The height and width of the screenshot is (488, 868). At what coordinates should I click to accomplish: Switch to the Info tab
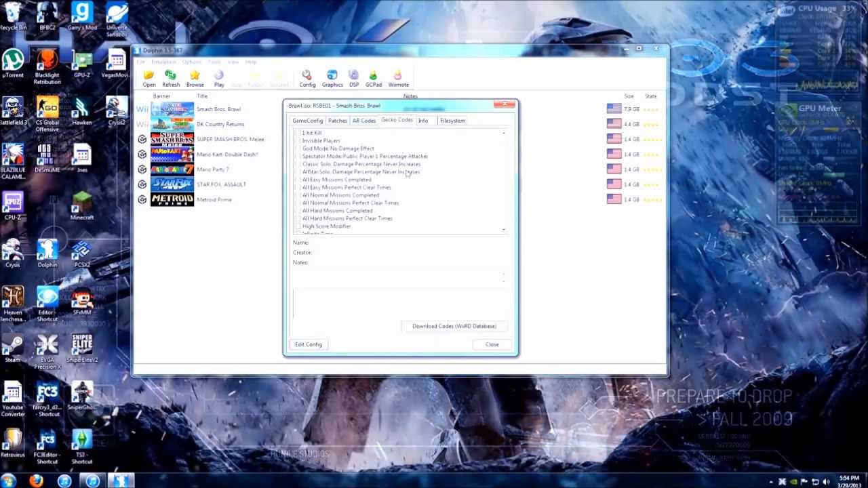click(423, 121)
